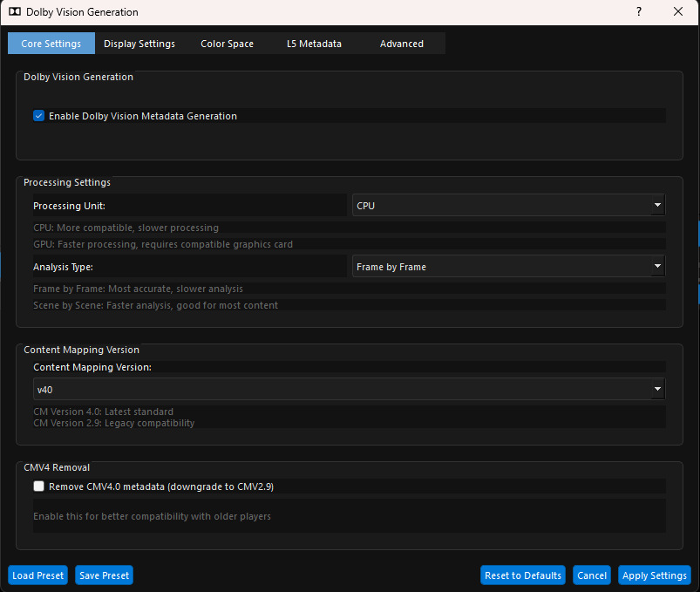This screenshot has width=700, height=592.
Task: Switch to the Core Settings tab
Action: coord(51,44)
